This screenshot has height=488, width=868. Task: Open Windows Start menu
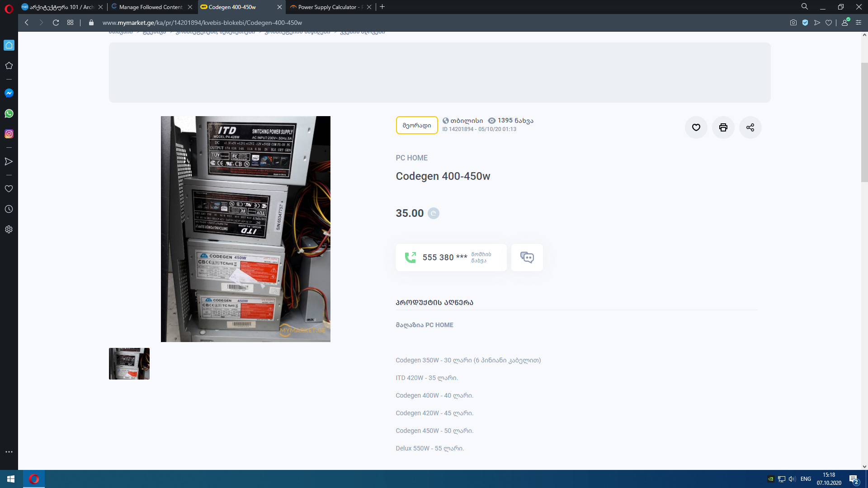click(x=11, y=479)
